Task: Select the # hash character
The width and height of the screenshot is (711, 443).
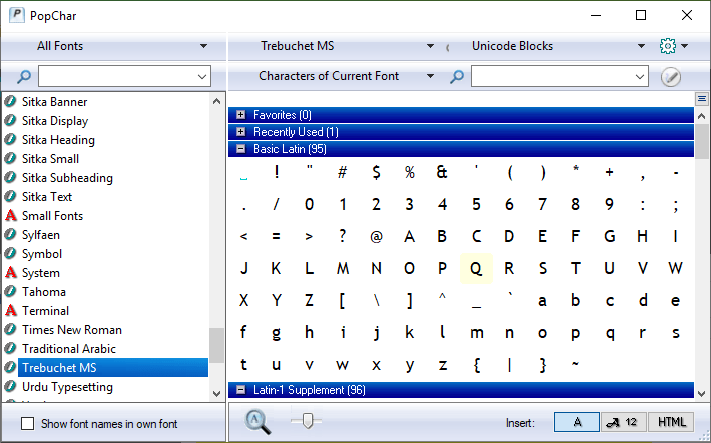Action: [x=343, y=172]
